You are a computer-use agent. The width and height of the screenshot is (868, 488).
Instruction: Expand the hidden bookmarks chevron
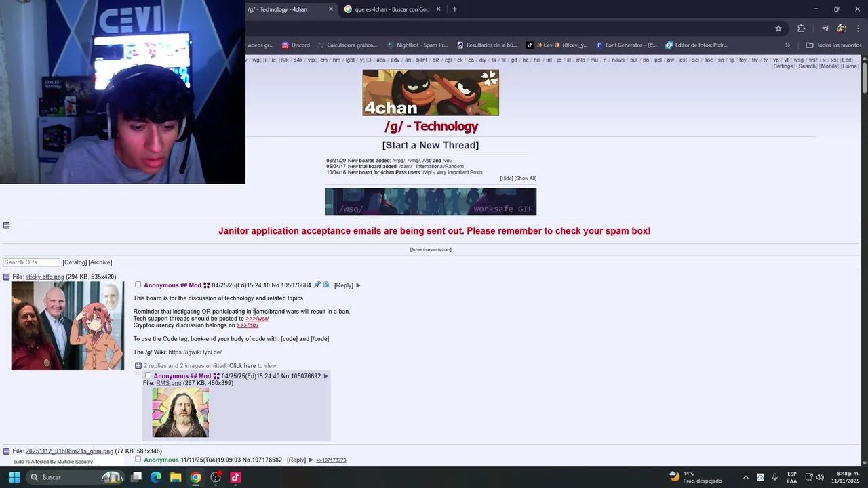[x=787, y=45]
